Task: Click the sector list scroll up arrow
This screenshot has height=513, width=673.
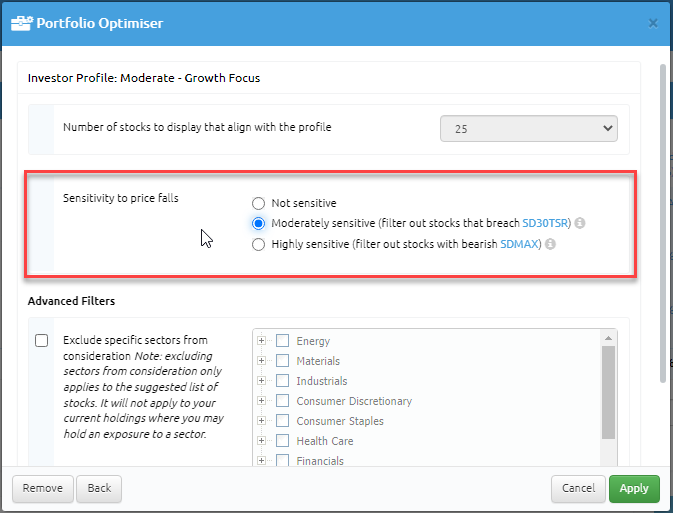Action: pyautogui.click(x=608, y=338)
